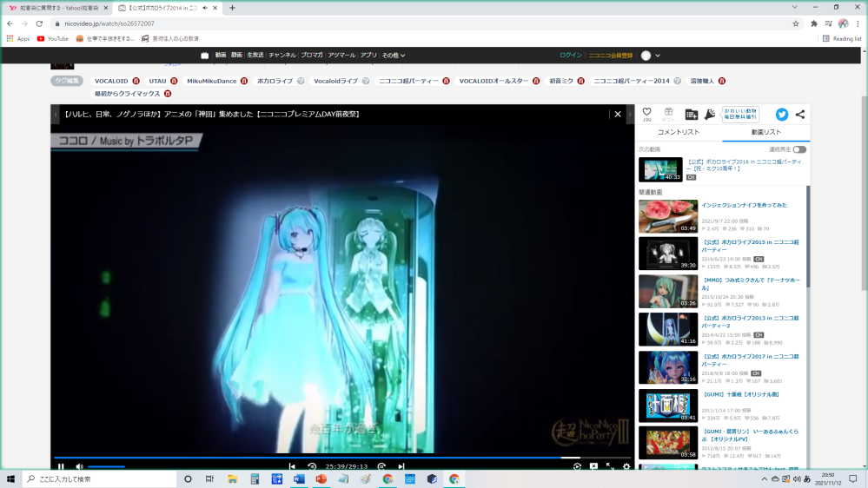Open the ボカロライブ tag link
The height and width of the screenshot is (488, 868).
(x=275, y=81)
